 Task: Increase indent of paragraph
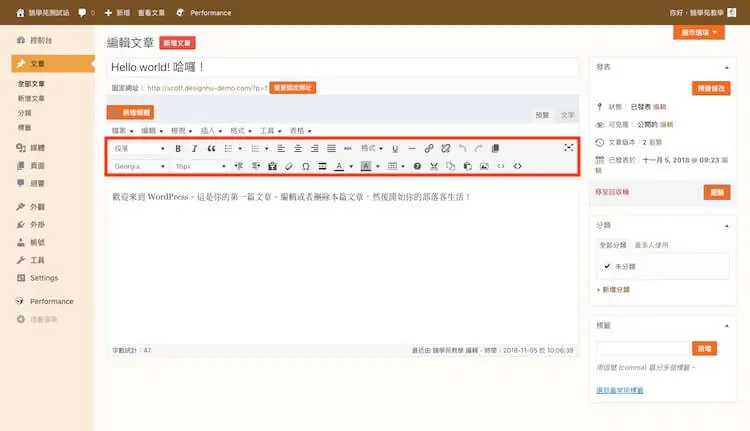click(256, 166)
